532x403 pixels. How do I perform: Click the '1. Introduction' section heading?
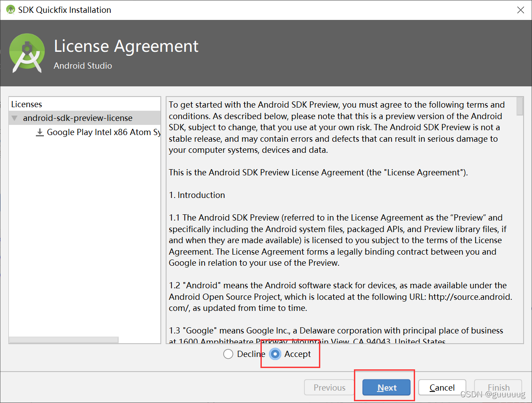(x=197, y=195)
